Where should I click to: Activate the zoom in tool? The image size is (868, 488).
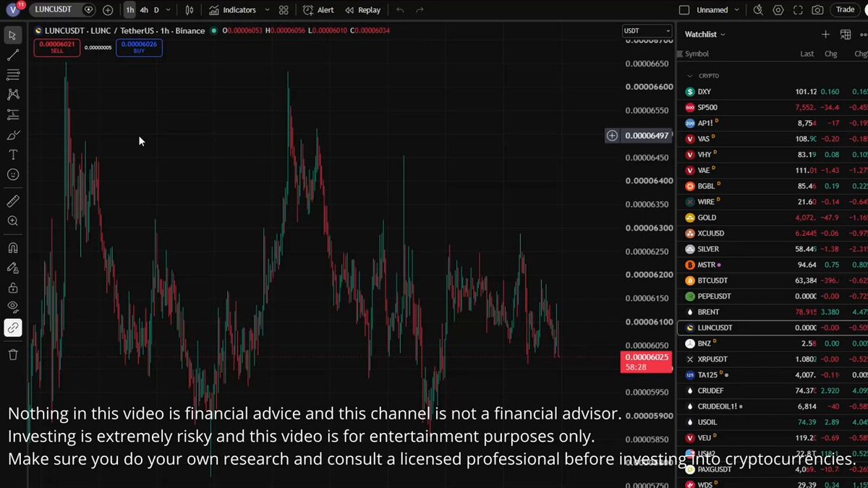point(13,221)
